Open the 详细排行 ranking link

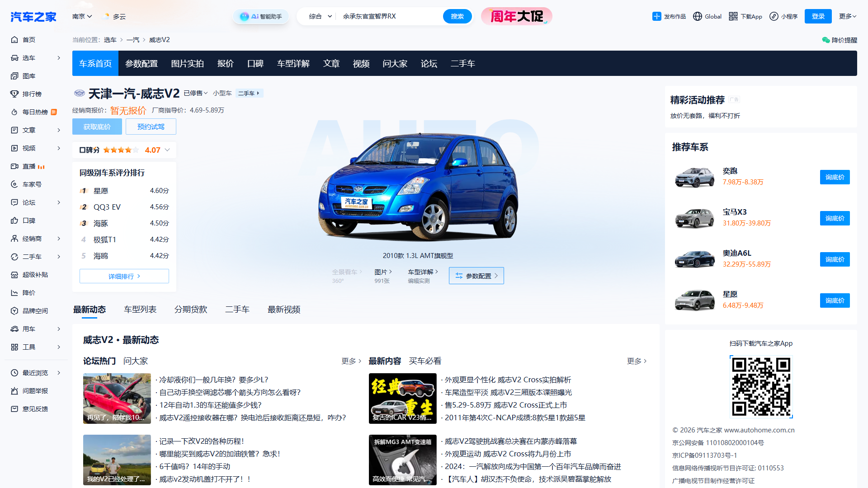click(124, 276)
